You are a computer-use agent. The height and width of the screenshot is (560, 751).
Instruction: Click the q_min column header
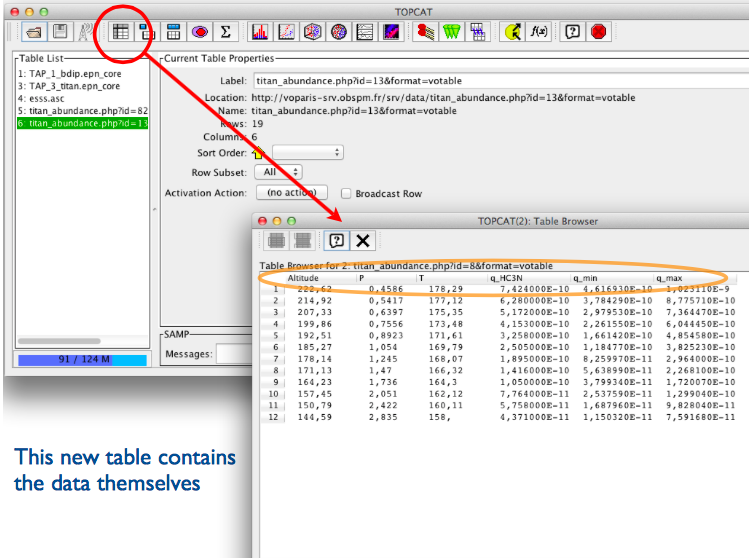585,278
